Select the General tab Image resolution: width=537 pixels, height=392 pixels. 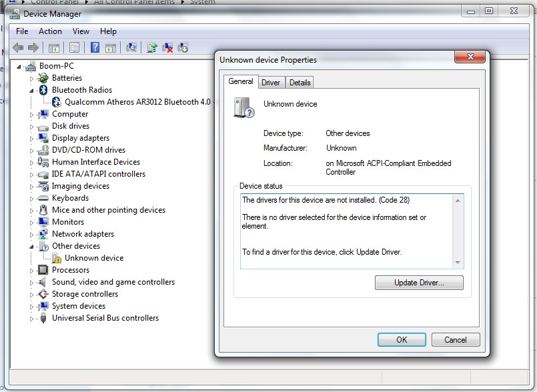pos(240,81)
